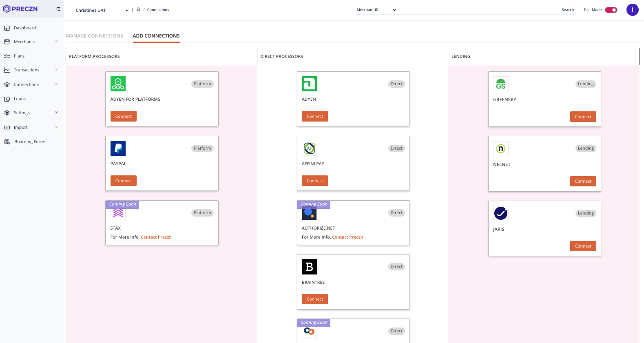The width and height of the screenshot is (644, 343).
Task: Click the Authorize.net logo
Action: tap(309, 213)
